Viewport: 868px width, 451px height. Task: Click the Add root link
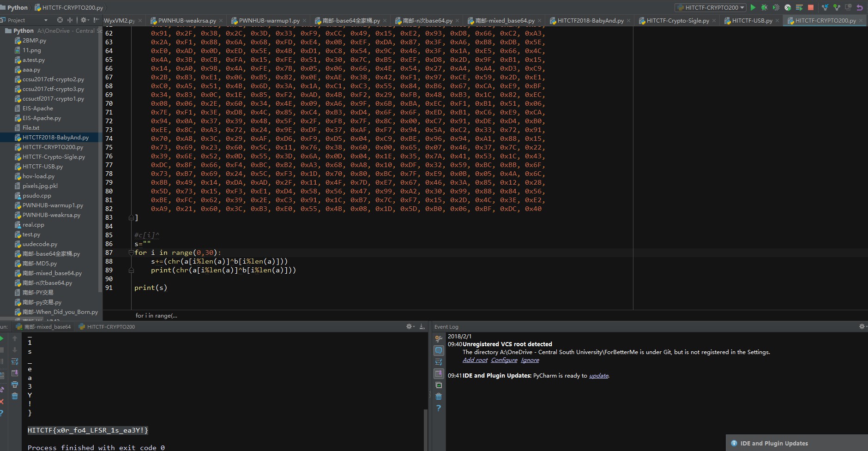tap(475, 360)
